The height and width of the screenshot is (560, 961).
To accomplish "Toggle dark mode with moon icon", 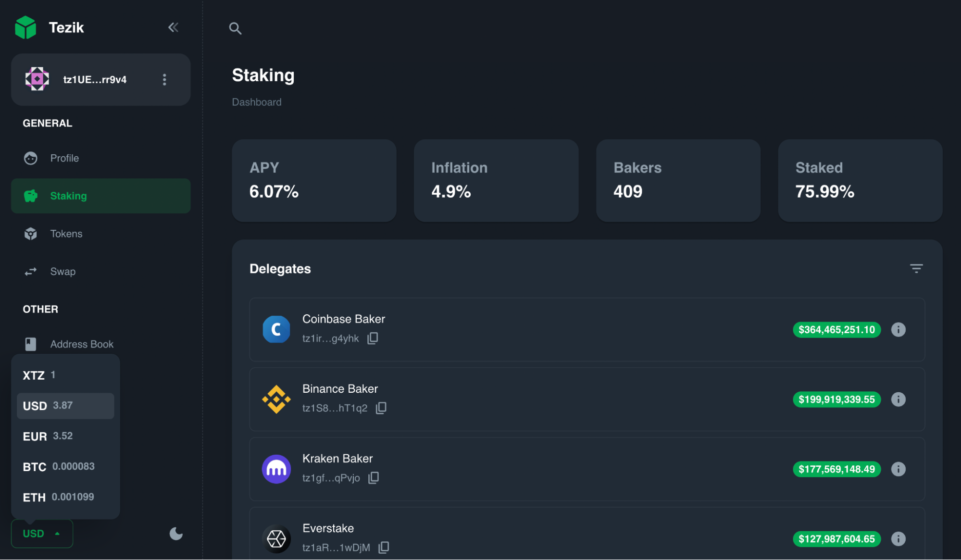I will pos(176,534).
